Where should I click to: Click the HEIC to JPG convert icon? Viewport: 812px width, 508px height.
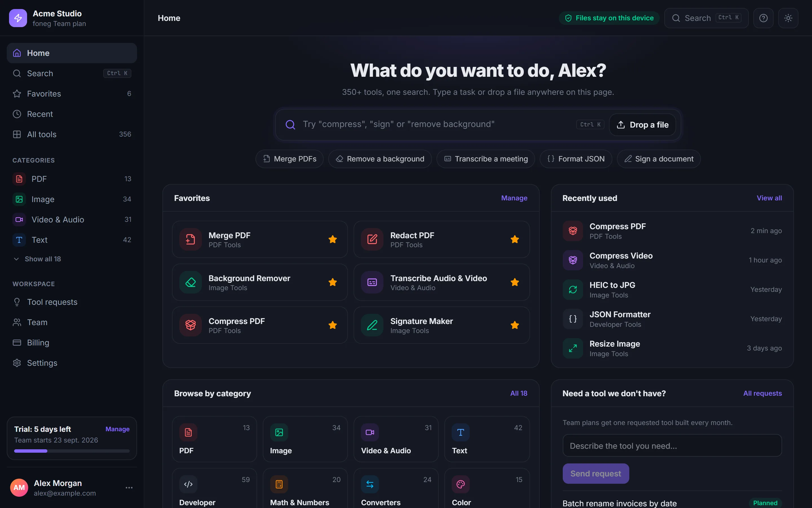573,290
